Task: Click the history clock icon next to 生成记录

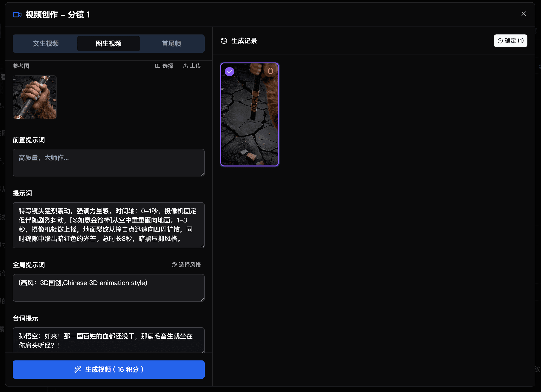Action: coord(224,41)
